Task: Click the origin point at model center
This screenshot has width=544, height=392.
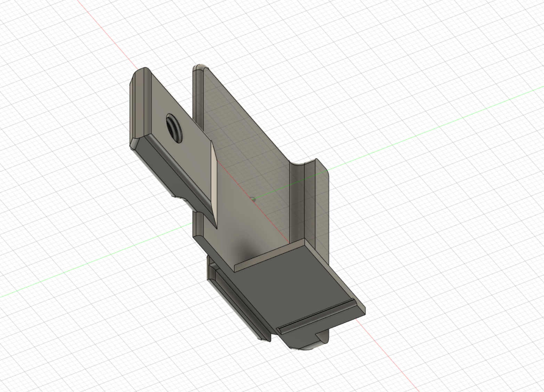Action: [x=253, y=199]
